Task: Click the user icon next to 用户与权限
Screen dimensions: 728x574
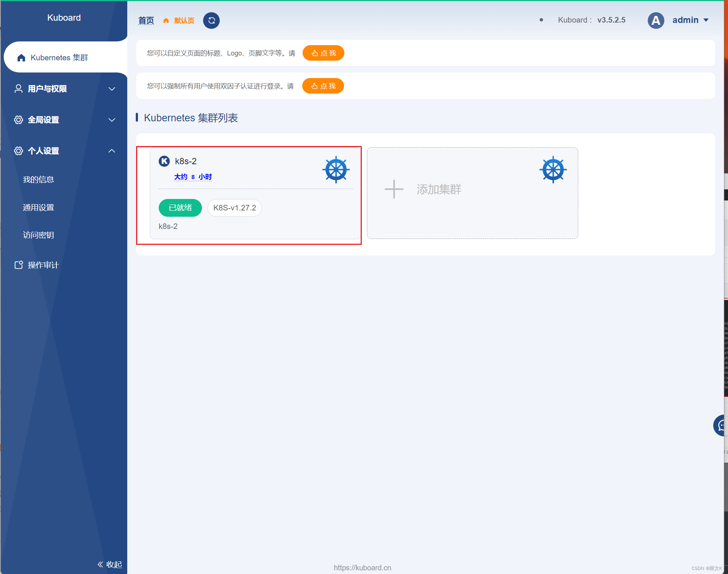Action: pyautogui.click(x=18, y=89)
